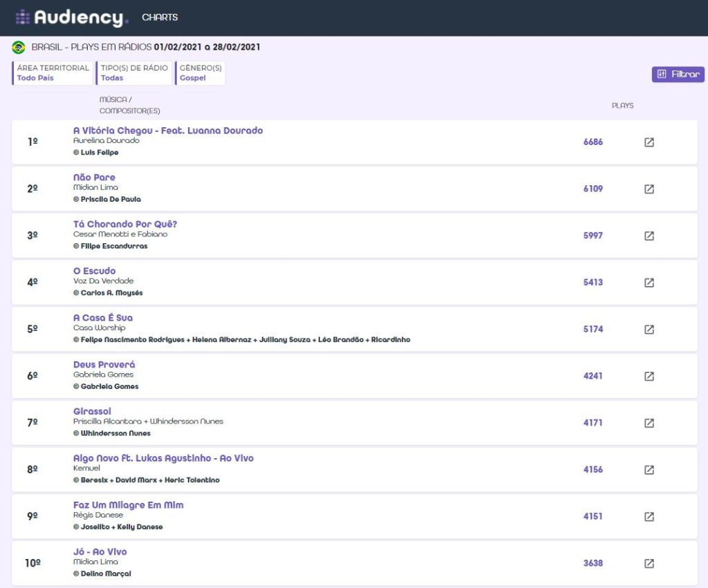Open external link icon for Jó - Ao Vivo
Viewport: 708px width, 588px height.
tap(649, 563)
